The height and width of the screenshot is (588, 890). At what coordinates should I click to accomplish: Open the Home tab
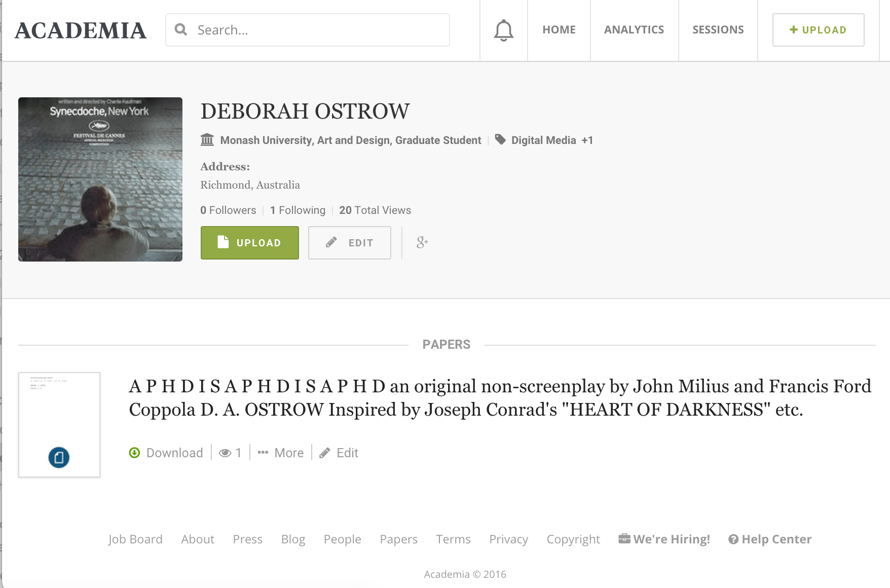tap(559, 30)
